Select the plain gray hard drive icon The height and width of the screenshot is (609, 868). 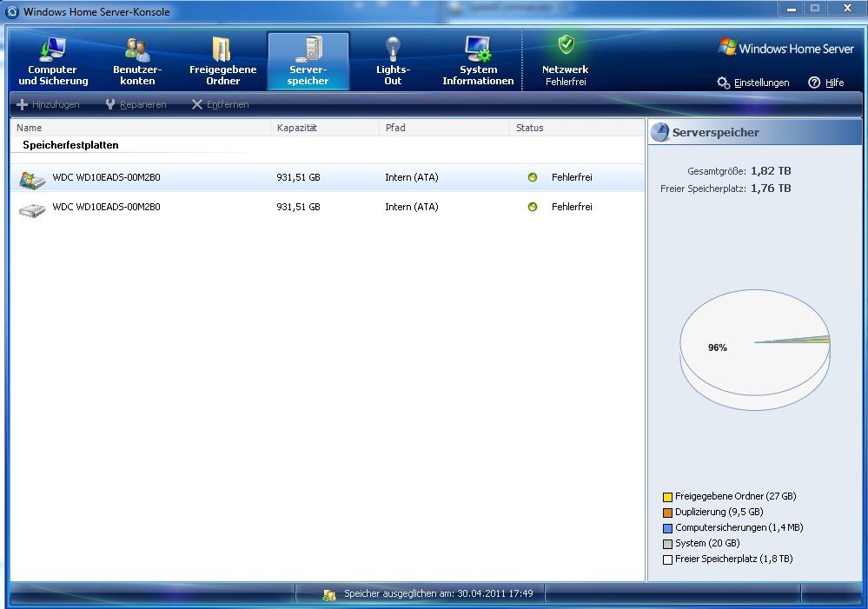[x=31, y=210]
